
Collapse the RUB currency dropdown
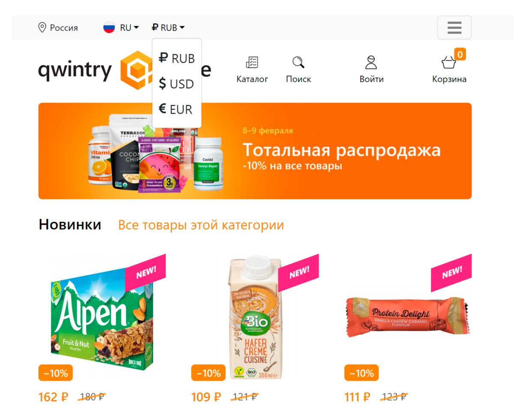point(168,28)
